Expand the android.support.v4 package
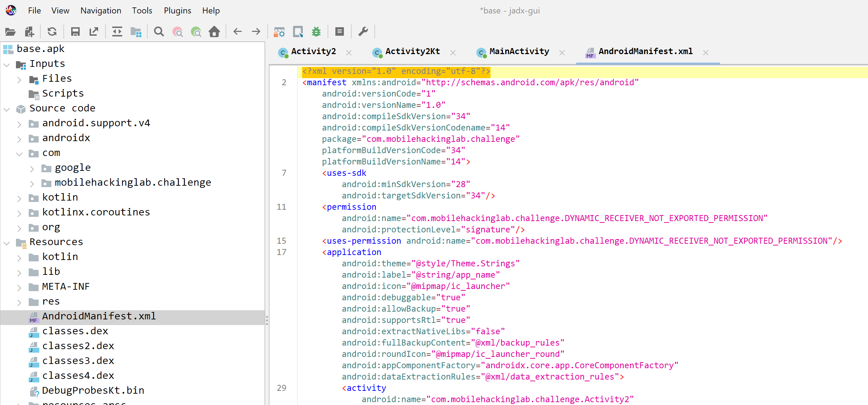Image resolution: width=868 pixels, height=405 pixels. point(19,124)
